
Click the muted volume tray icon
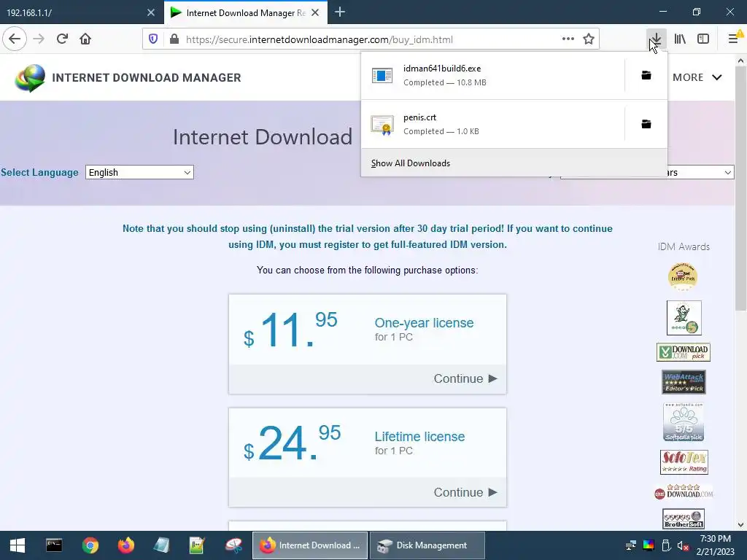[x=683, y=545]
